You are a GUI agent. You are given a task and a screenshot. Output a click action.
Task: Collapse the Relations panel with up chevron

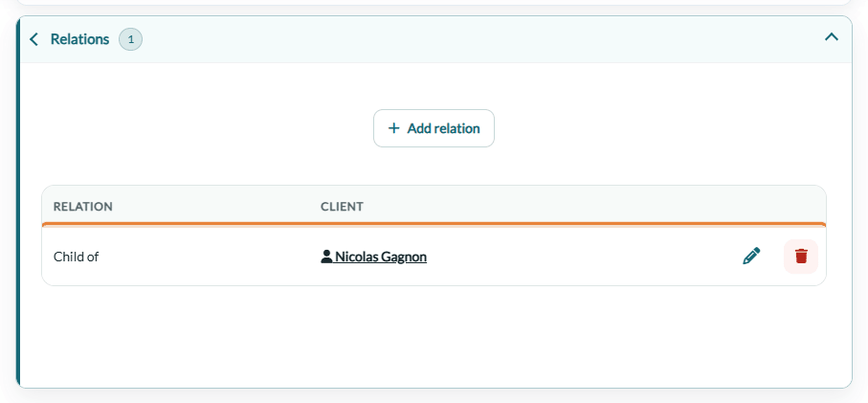(x=831, y=37)
